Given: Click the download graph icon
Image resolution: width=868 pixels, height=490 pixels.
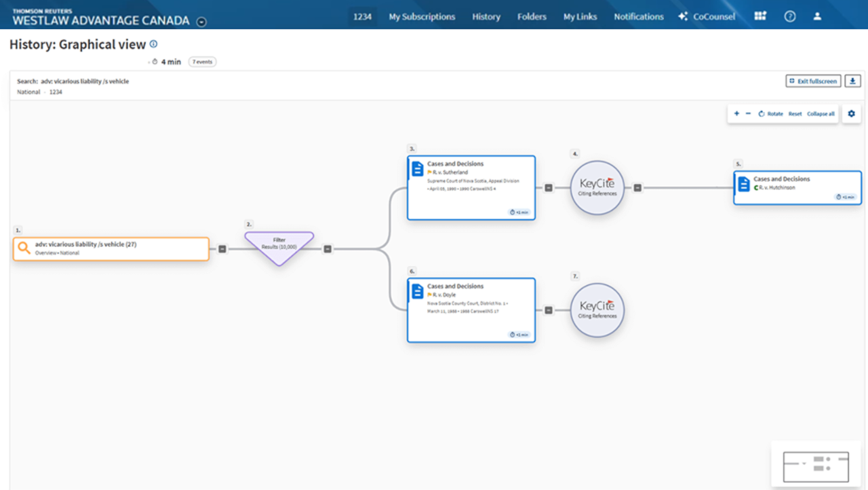Looking at the screenshot, I should (x=852, y=81).
